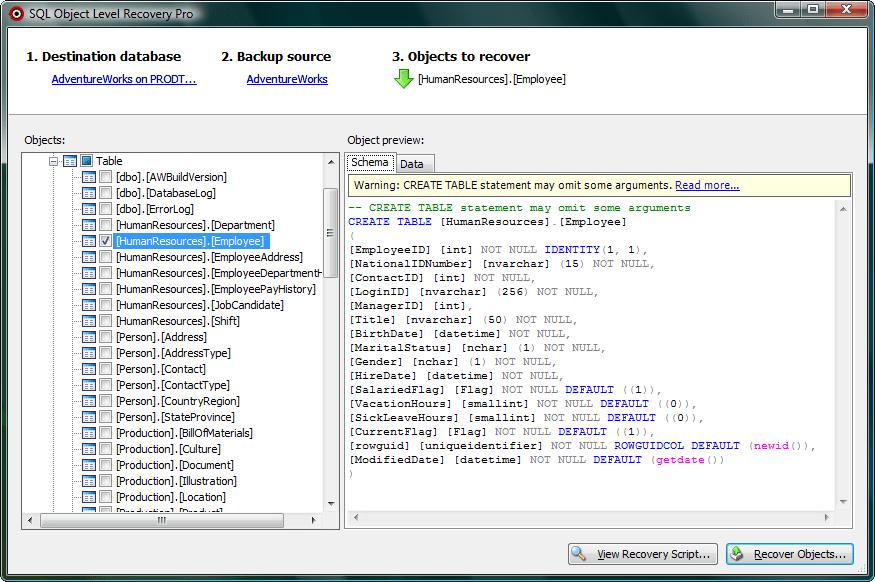Click the table icon beside [Person].[Contact]
This screenshot has height=582, width=875.
89,369
